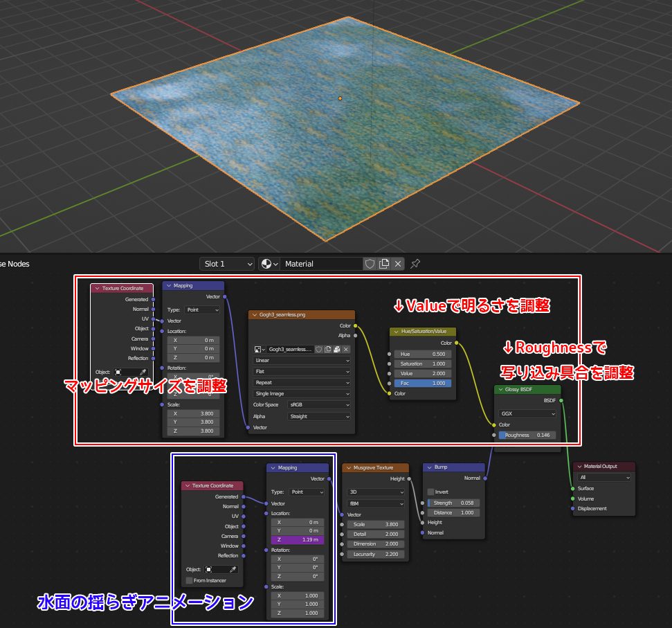672x628 pixels.
Task: Toggle fake user shield for Material
Action: pyautogui.click(x=370, y=264)
